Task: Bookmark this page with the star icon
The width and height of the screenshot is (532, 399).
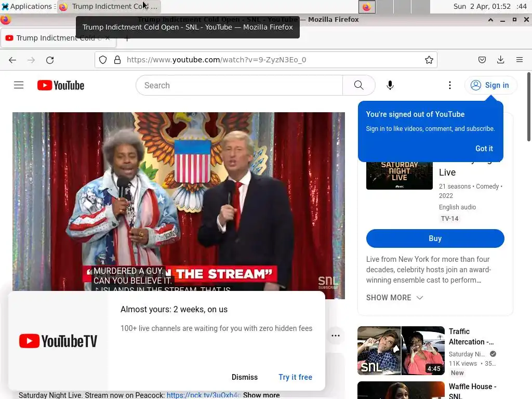Action: pyautogui.click(x=429, y=60)
